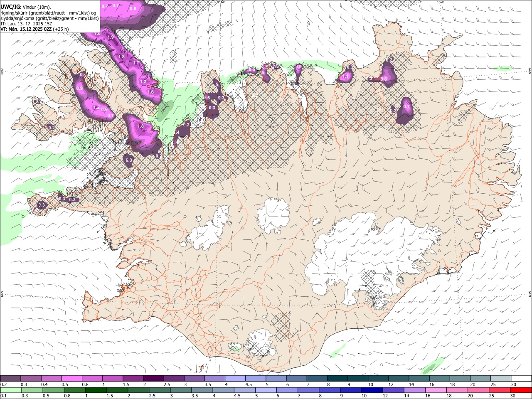Click bottom legend swatch between 0.3 and 0.5
532x399 pixels.
point(32,390)
